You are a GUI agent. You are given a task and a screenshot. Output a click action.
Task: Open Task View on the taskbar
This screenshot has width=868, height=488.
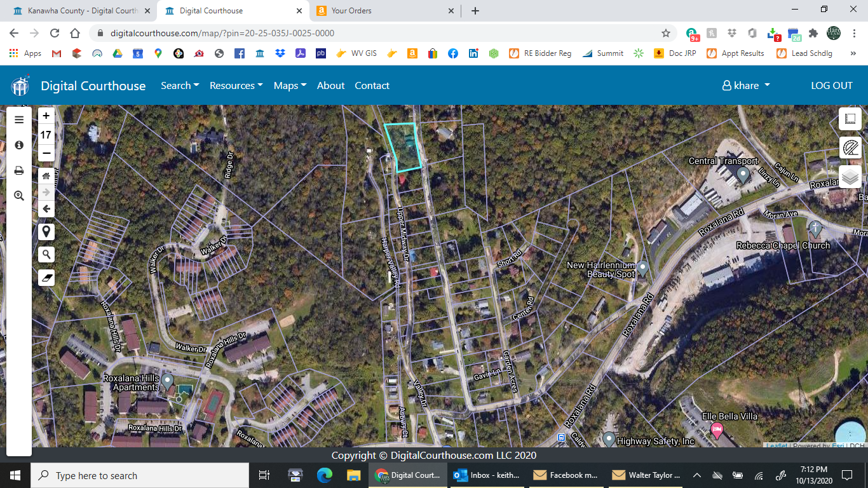[264, 475]
